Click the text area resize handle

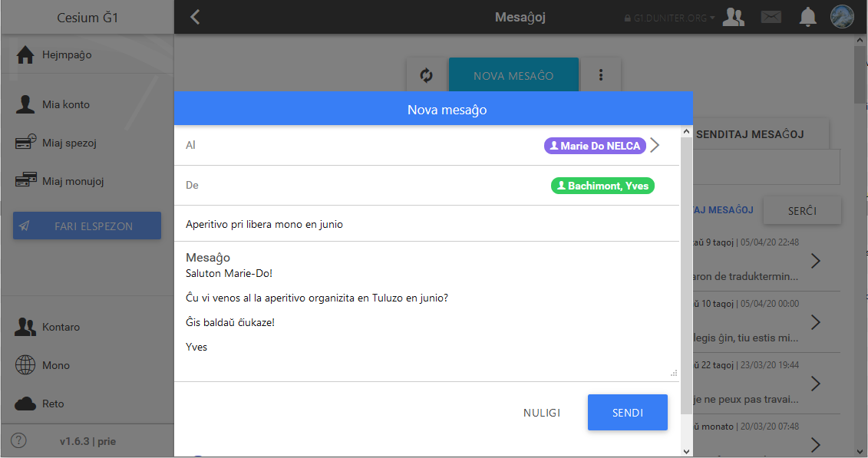tap(674, 374)
